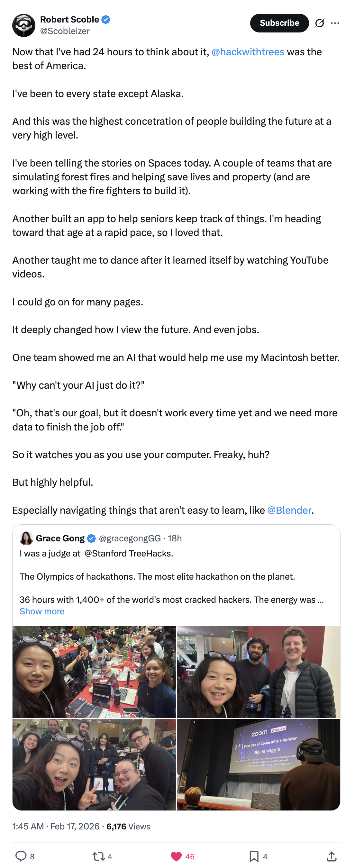The image size is (355, 868).
Task: Open the crowded red-table selfie photo
Action: tap(94, 672)
